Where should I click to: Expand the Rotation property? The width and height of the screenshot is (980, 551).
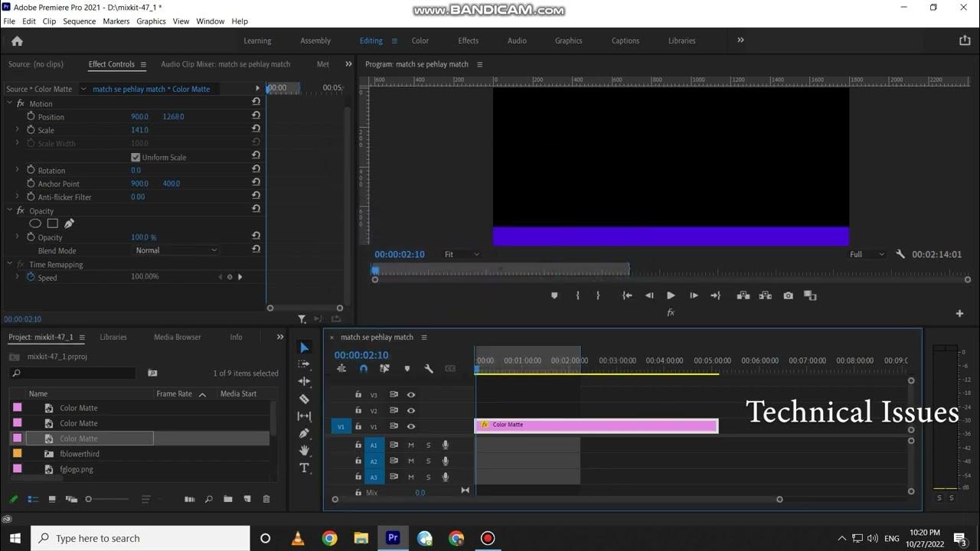17,170
